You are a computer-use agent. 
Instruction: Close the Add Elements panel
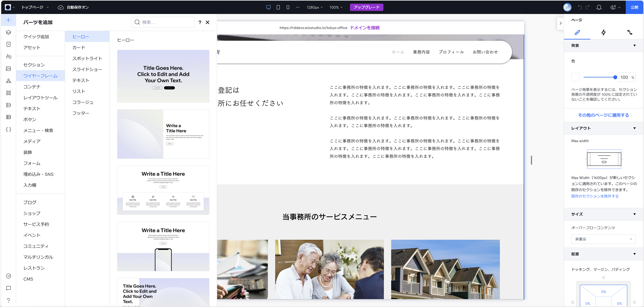(208, 22)
